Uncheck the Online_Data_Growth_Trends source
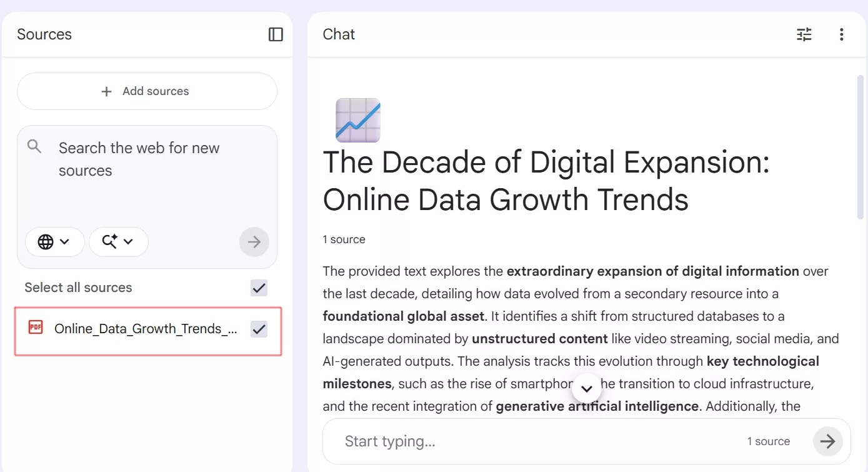Image resolution: width=868 pixels, height=472 pixels. click(x=259, y=328)
